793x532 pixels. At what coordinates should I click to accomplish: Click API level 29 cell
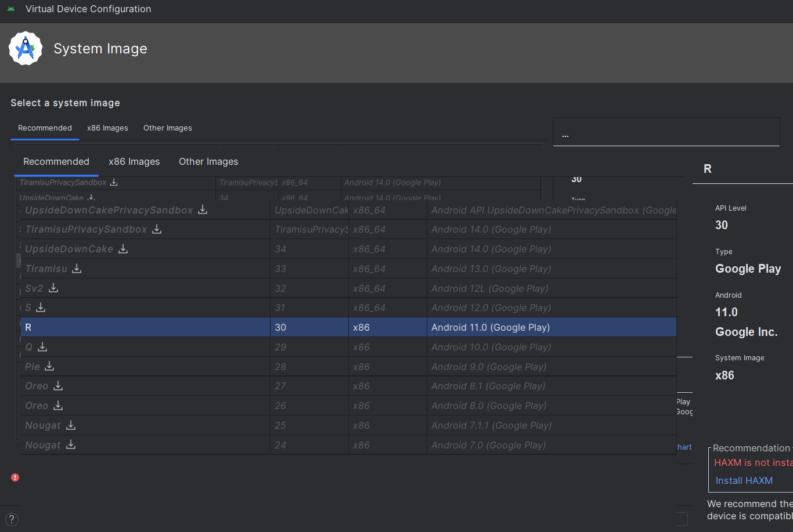(309, 347)
